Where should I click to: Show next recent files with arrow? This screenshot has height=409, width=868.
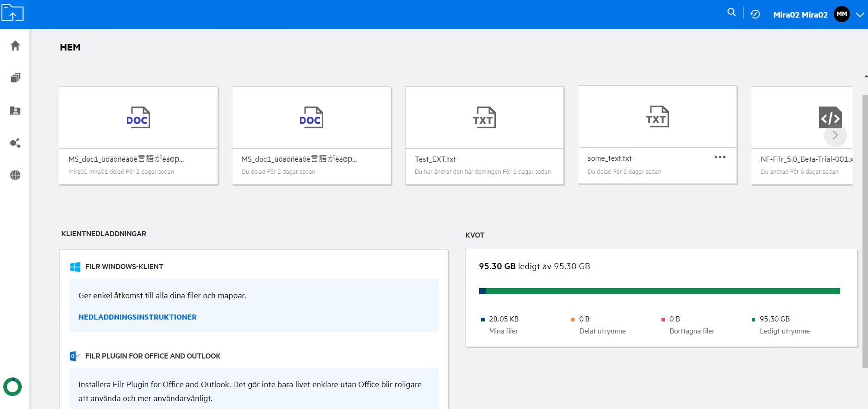(x=835, y=135)
